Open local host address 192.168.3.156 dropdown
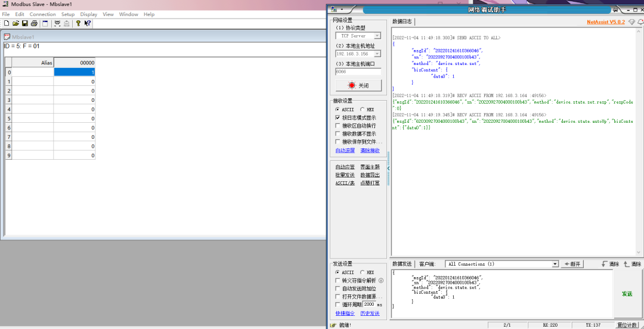Viewport: 644px width, 329px height. pyautogui.click(x=377, y=54)
